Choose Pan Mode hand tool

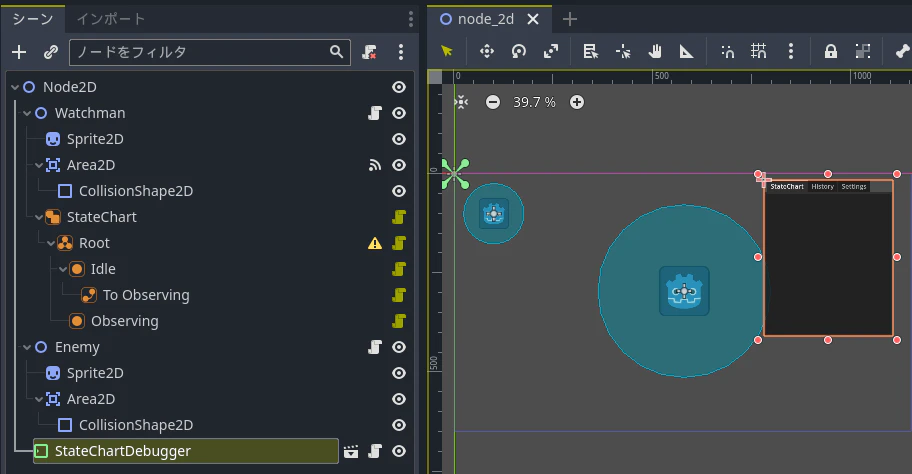655,51
